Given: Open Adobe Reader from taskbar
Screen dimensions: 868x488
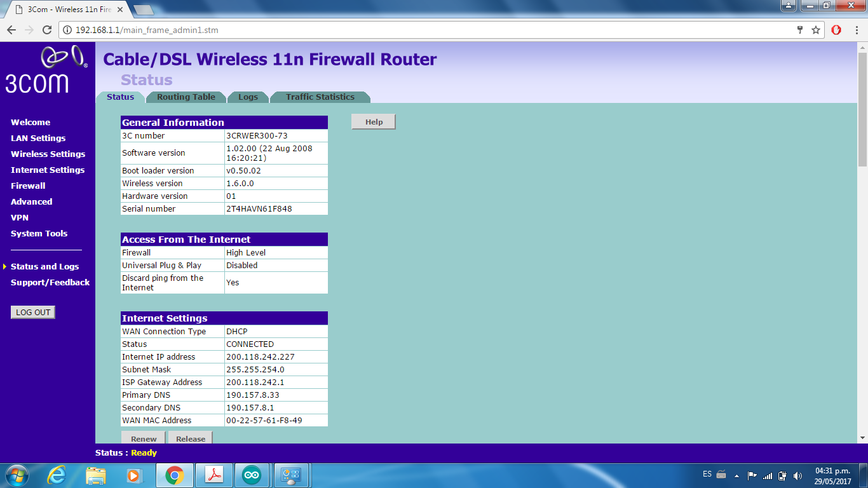Looking at the screenshot, I should tap(213, 475).
